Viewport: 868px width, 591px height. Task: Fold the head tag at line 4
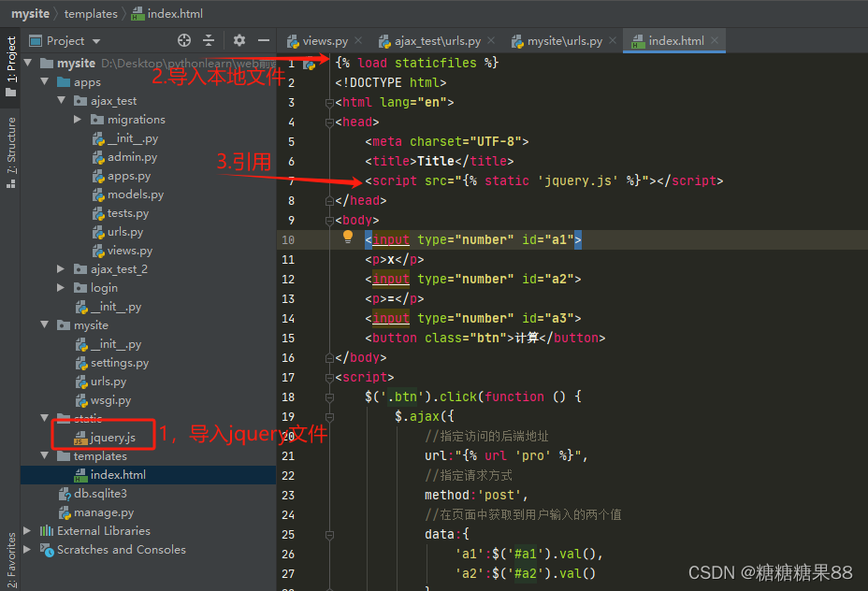tap(329, 123)
